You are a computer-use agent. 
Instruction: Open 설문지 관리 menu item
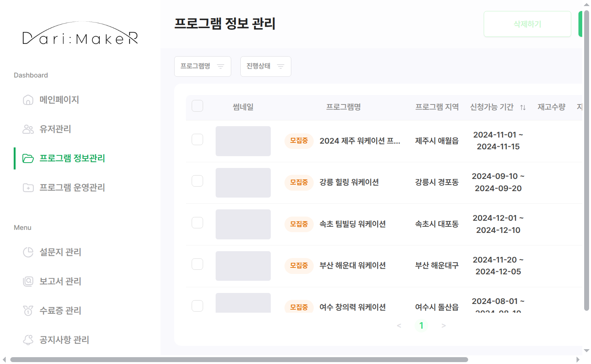point(60,252)
